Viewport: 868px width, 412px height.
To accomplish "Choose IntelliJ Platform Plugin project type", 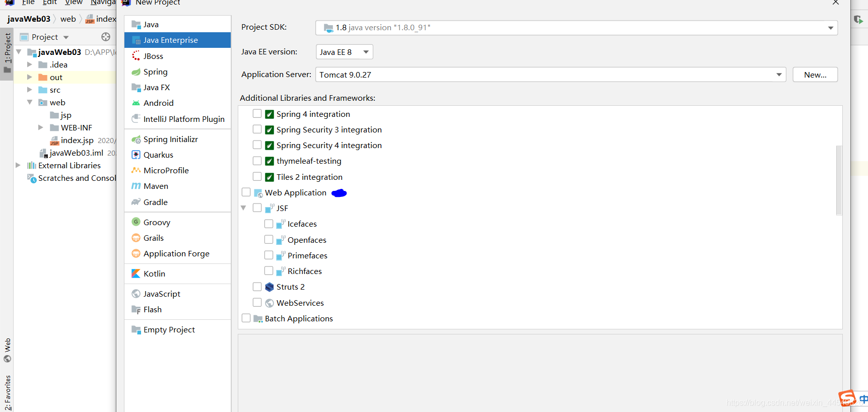I will [177, 119].
